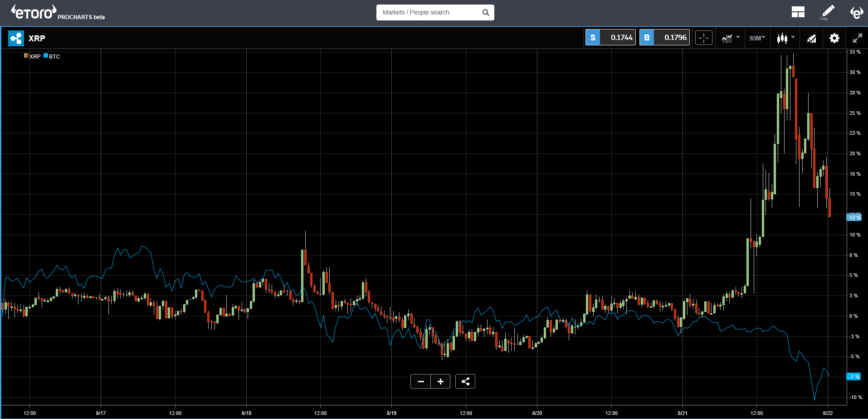The height and width of the screenshot is (419, 868).
Task: Click the eToro logo in the header
Action: pyautogui.click(x=34, y=12)
